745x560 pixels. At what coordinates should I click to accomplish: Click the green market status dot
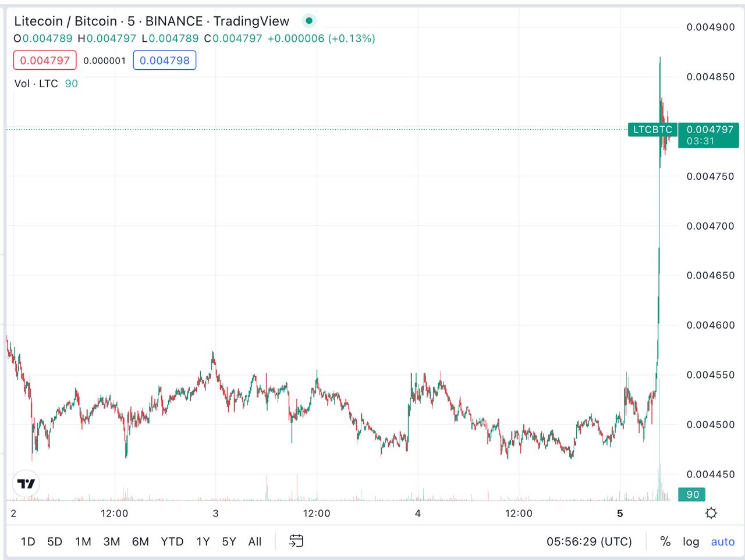point(309,21)
